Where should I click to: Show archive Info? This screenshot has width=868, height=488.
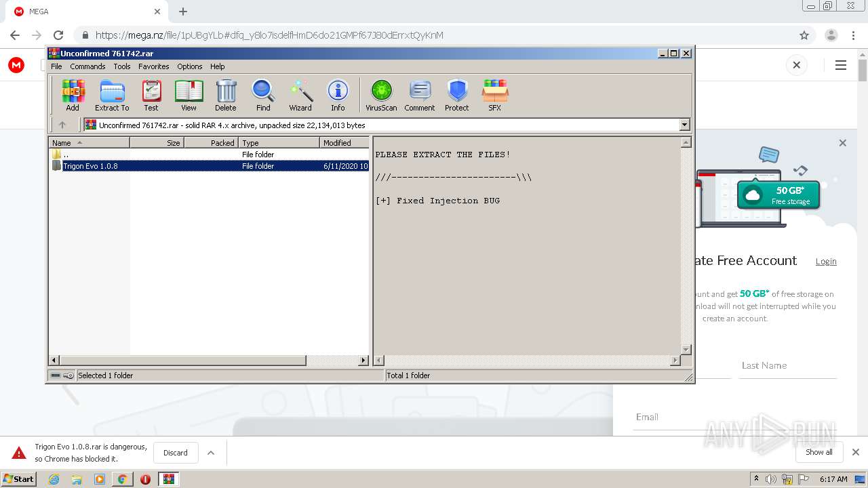pyautogui.click(x=338, y=96)
